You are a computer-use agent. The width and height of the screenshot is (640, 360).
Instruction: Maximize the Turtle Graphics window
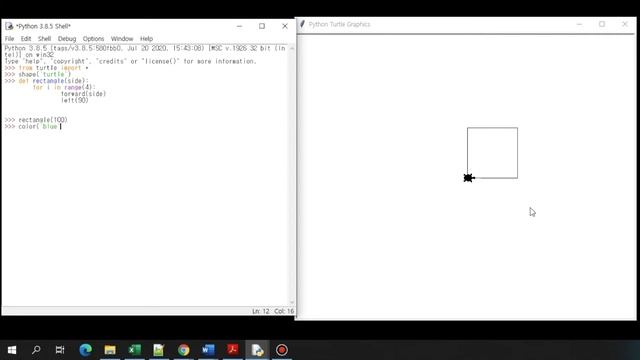point(602,24)
